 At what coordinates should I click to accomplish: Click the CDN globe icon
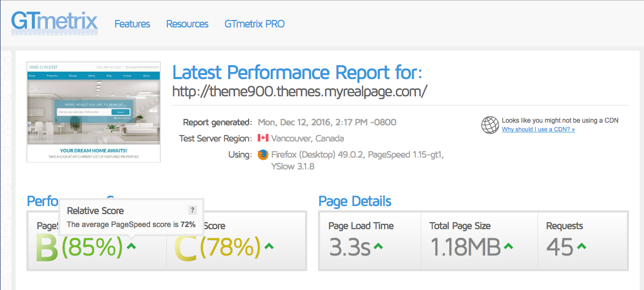pos(490,124)
